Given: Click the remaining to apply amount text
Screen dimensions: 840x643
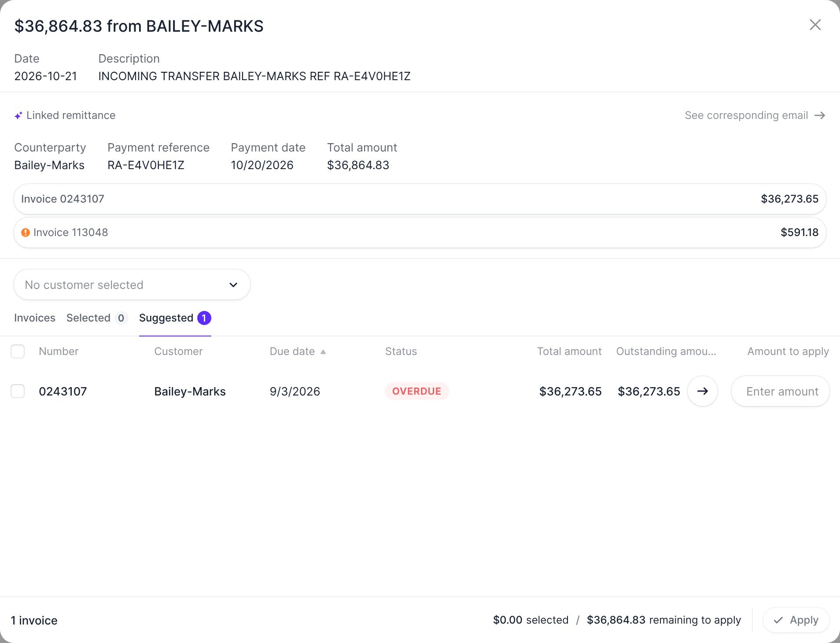Looking at the screenshot, I should [x=664, y=620].
